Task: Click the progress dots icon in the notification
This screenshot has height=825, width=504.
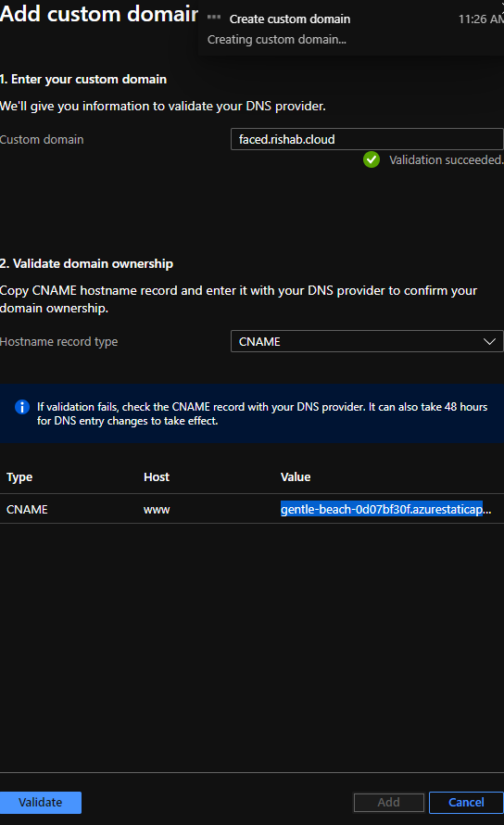Action: click(214, 18)
